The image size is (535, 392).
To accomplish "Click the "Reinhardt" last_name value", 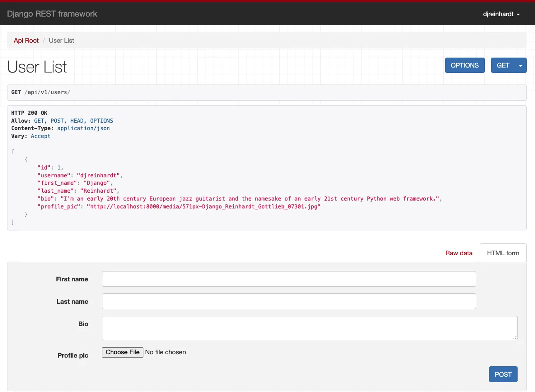I will 98,191.
